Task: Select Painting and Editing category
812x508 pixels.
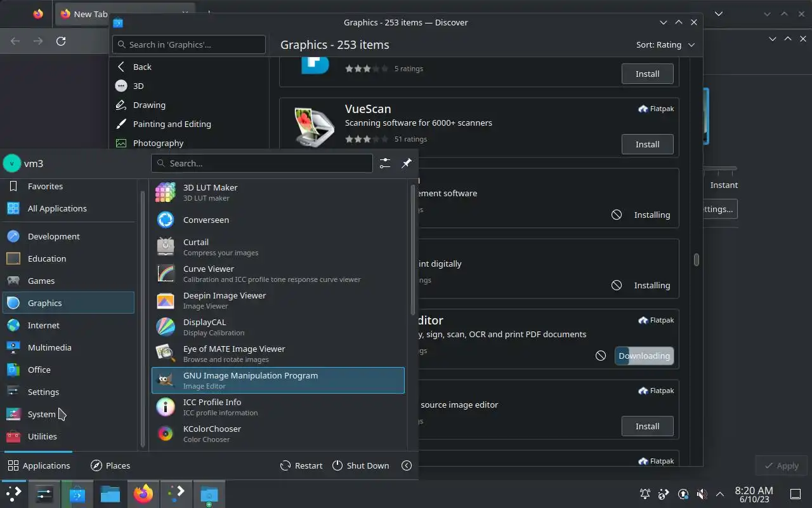Action: tap(189, 124)
